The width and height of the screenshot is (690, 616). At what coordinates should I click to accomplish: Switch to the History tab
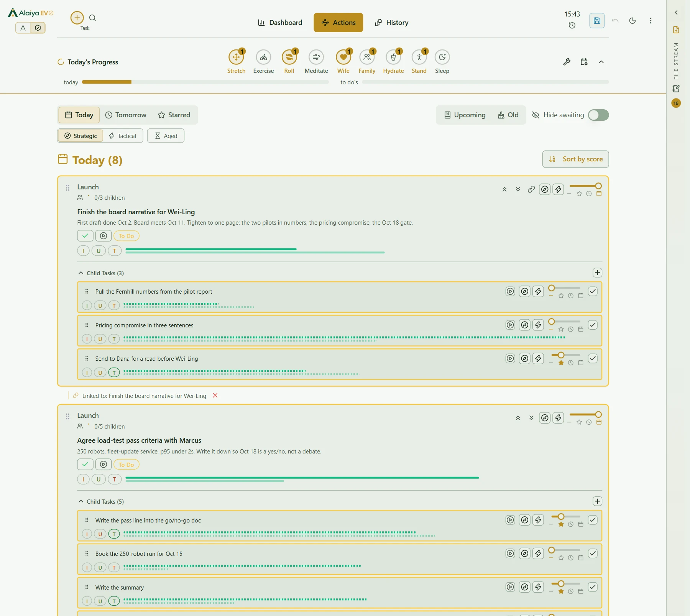tap(391, 23)
